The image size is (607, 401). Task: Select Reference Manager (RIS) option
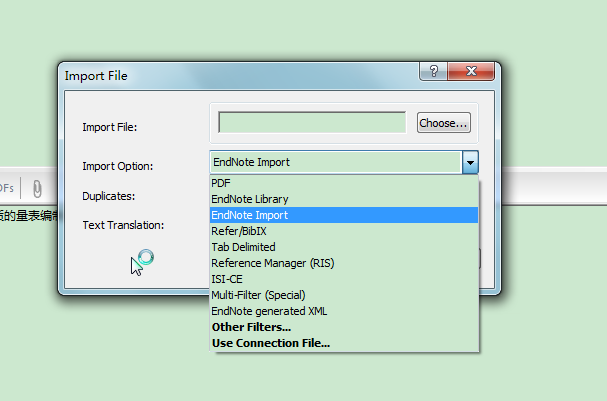tap(344, 263)
